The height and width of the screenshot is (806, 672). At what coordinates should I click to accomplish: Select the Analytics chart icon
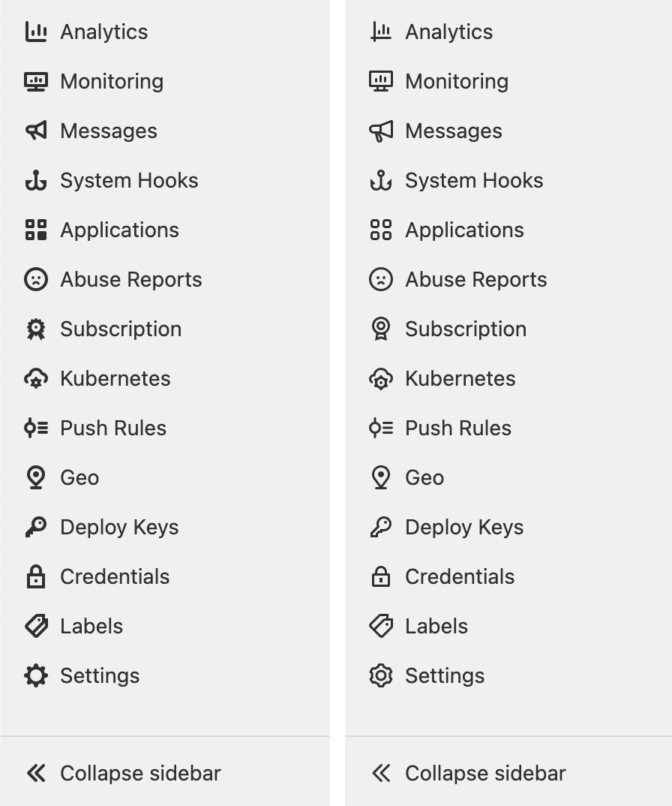(36, 32)
